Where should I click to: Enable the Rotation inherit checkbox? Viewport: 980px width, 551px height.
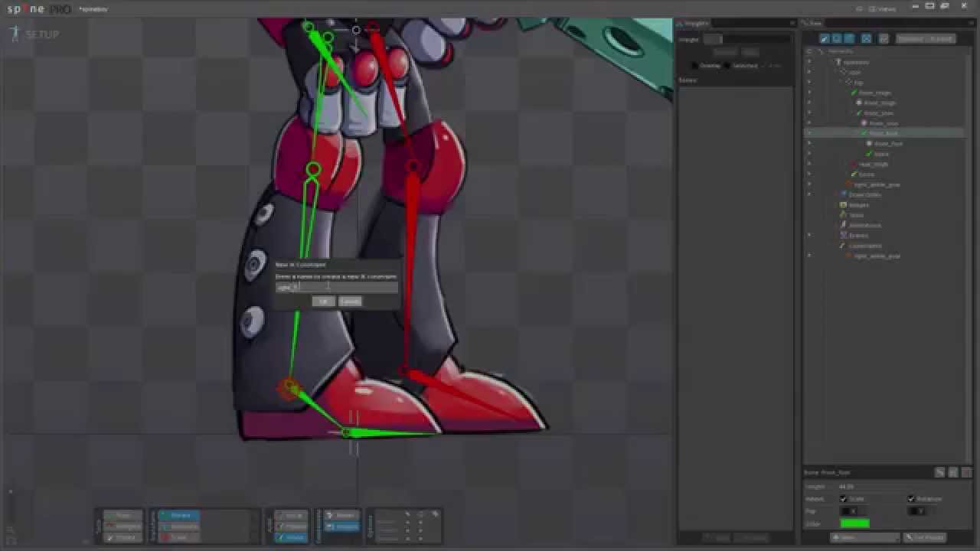(910, 498)
